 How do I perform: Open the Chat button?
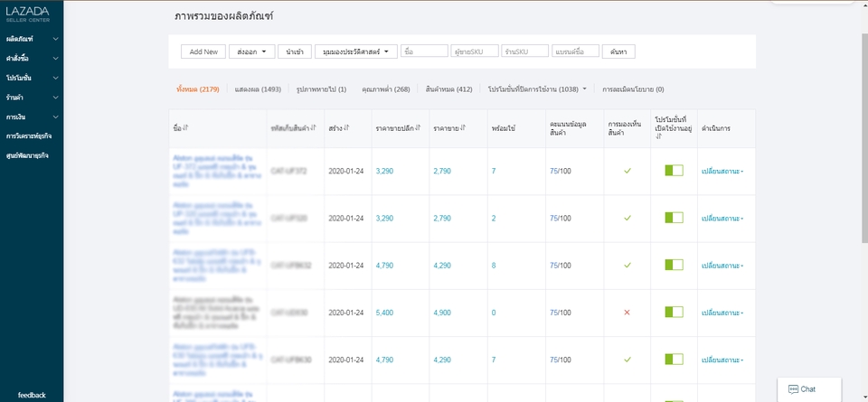click(x=808, y=389)
